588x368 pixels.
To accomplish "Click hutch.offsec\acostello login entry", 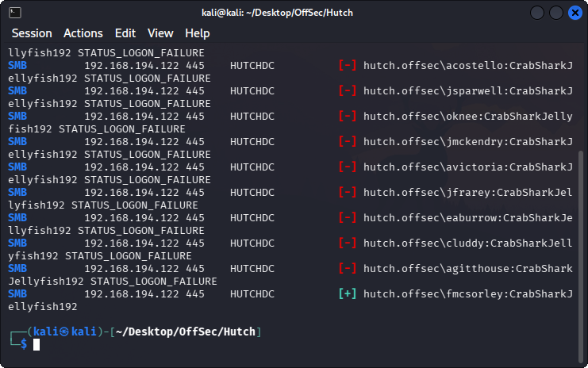I will (x=468, y=66).
